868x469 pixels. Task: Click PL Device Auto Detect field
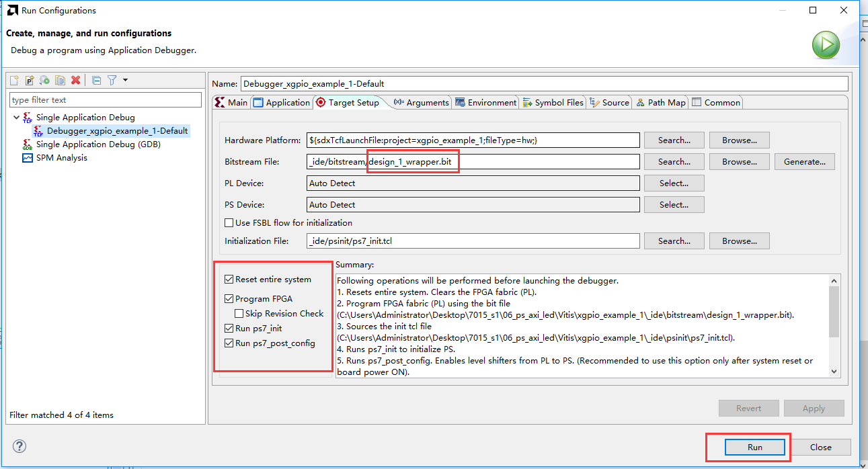473,183
